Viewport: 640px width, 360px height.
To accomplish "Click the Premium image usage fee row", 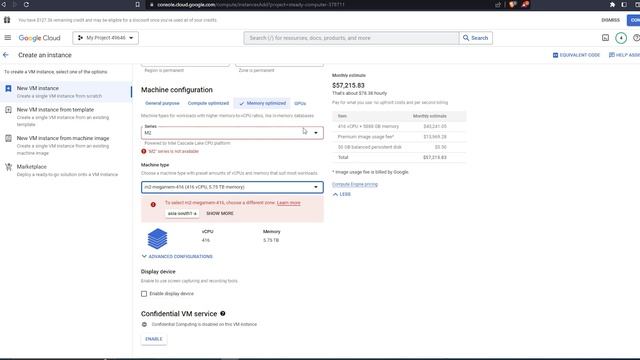I will pos(399,137).
